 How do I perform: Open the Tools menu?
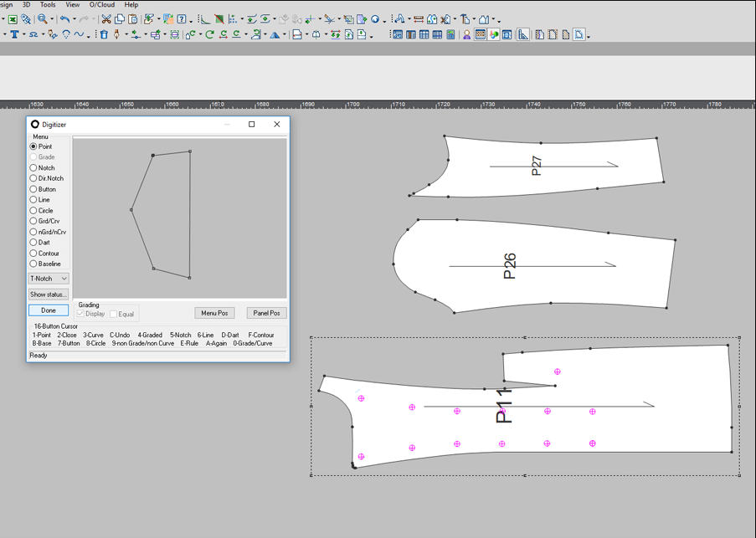coord(48,5)
